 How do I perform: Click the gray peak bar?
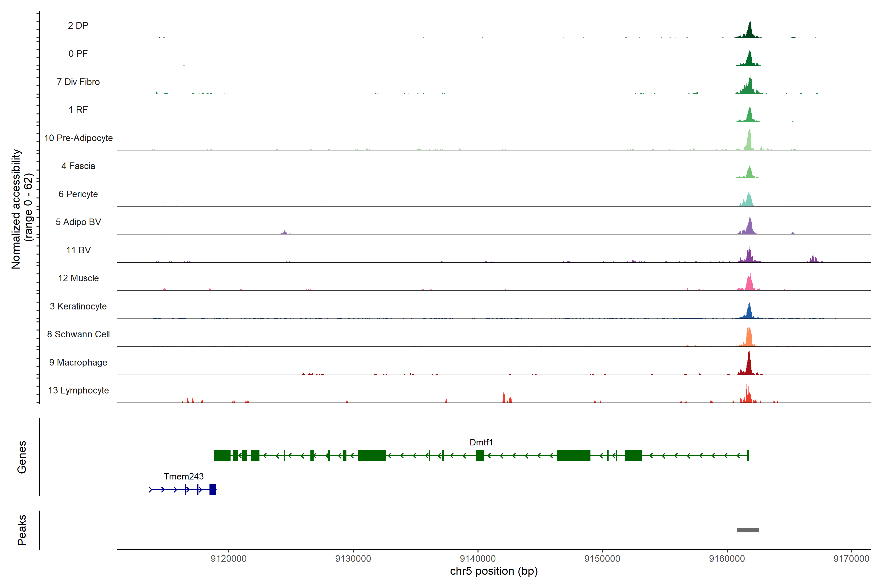click(x=747, y=530)
